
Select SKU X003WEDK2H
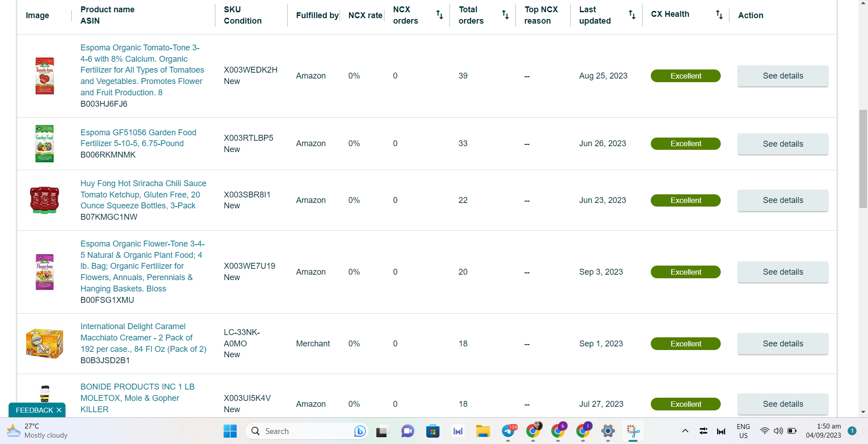pyautogui.click(x=250, y=70)
